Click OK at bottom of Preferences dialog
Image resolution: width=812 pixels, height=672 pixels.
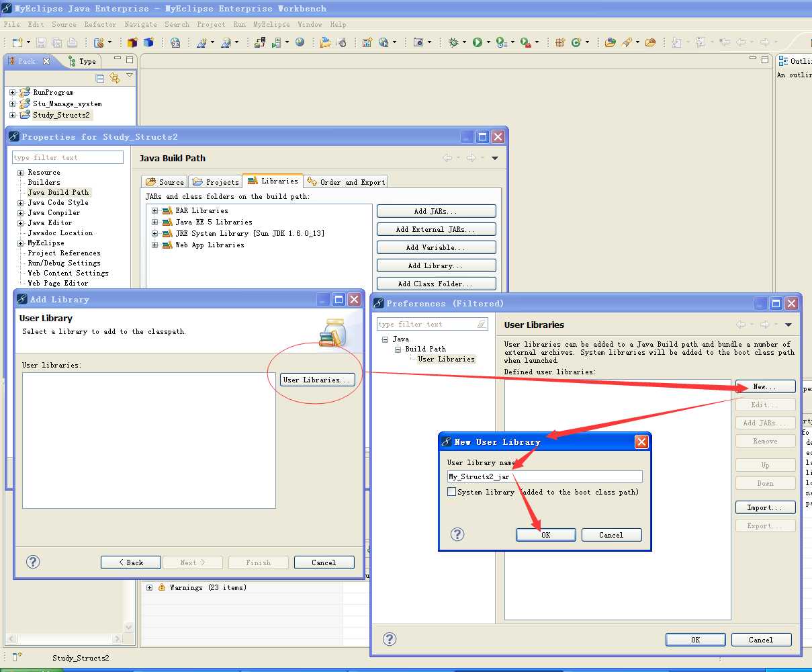(x=695, y=640)
